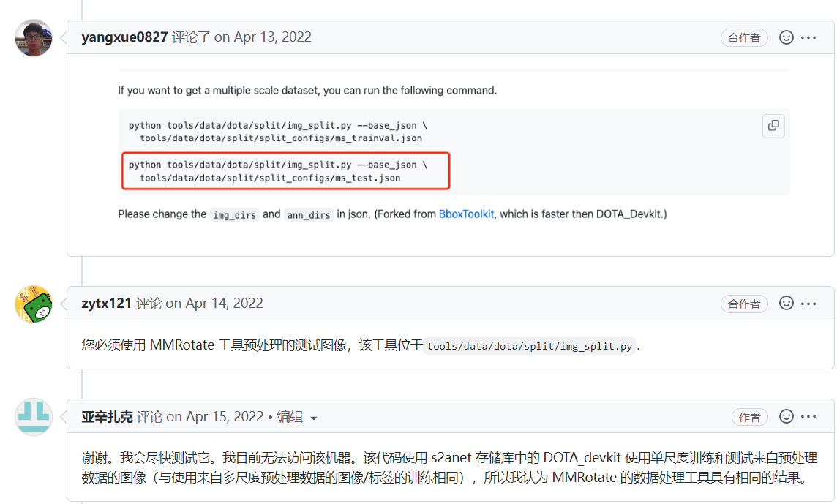Click the Apr 15, 2022 timestamp
Viewport: 837px width, 504px height.
point(224,416)
